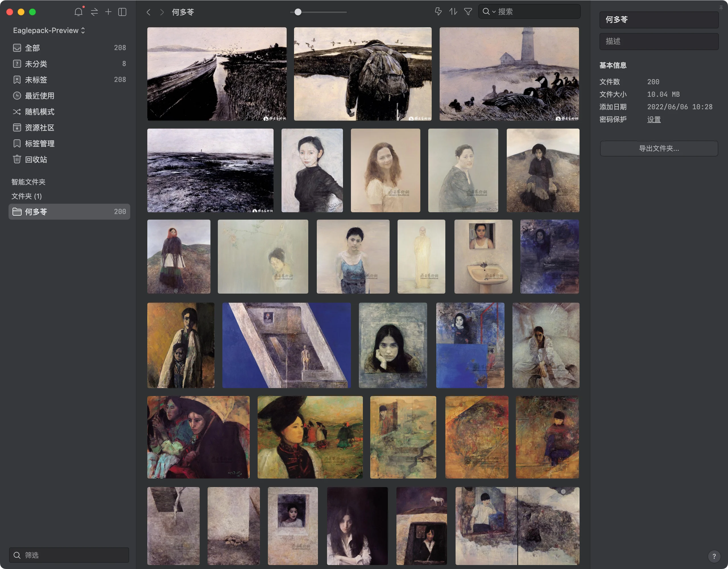Open 回收站 trash in the sidebar
728x569 pixels.
[69, 159]
